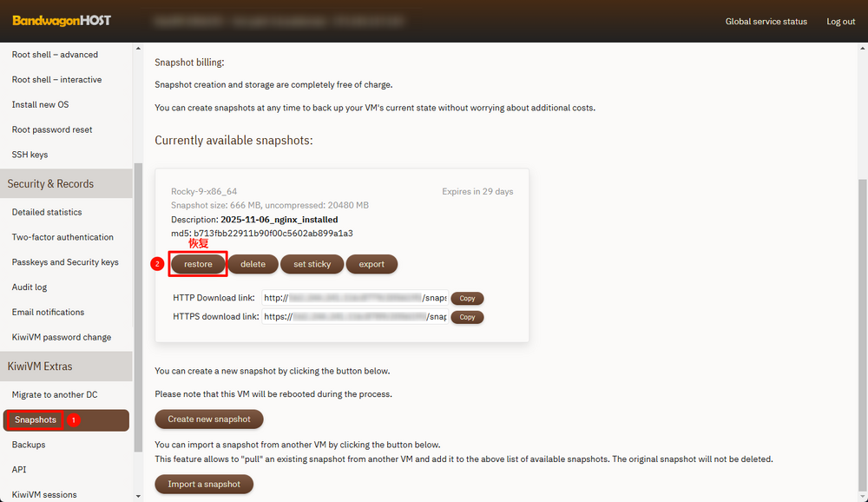Select Migrate to another DC
Screen dimensions: 868x502
[55, 395]
